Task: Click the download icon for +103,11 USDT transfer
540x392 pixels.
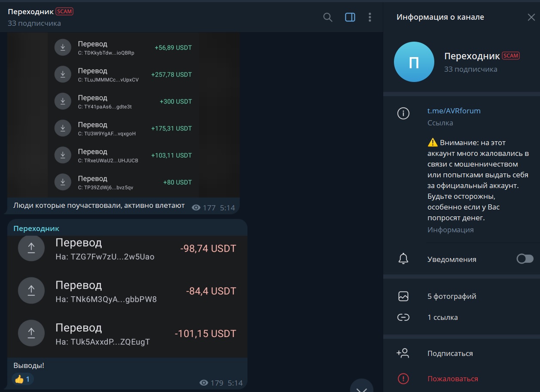Action: (x=63, y=155)
